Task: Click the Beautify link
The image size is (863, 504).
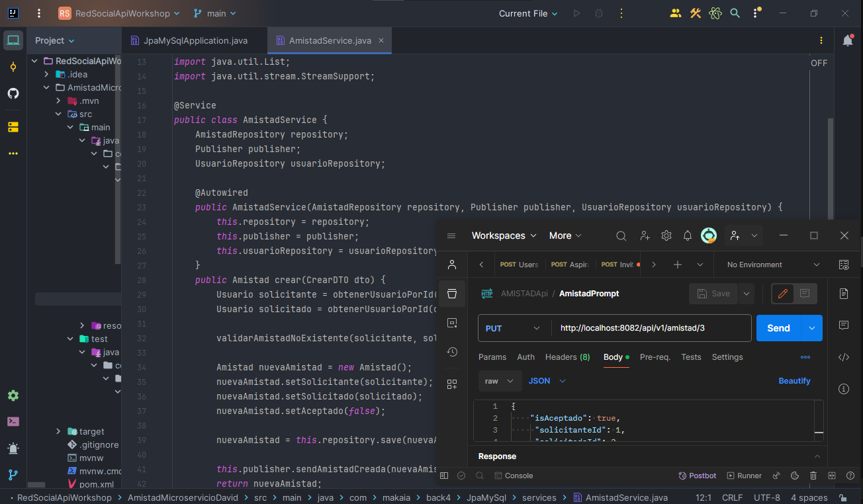Action: tap(794, 381)
